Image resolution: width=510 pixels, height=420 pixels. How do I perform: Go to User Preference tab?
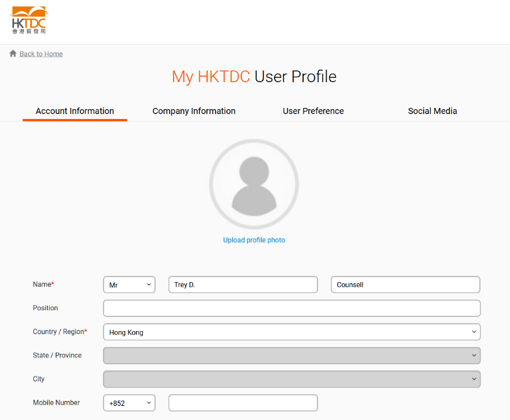[313, 111]
